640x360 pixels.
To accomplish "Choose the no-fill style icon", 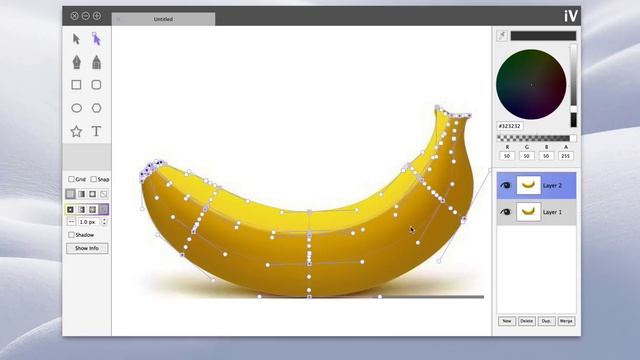I will pyautogui.click(x=104, y=194).
